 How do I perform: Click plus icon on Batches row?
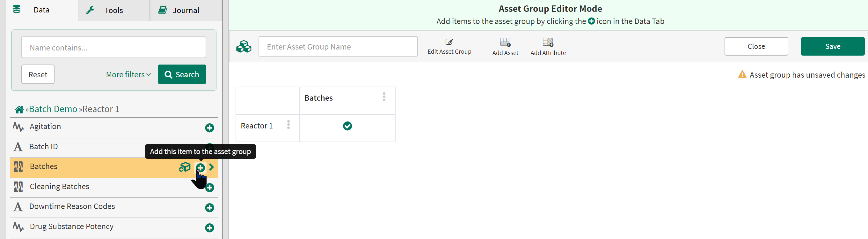coord(200,167)
